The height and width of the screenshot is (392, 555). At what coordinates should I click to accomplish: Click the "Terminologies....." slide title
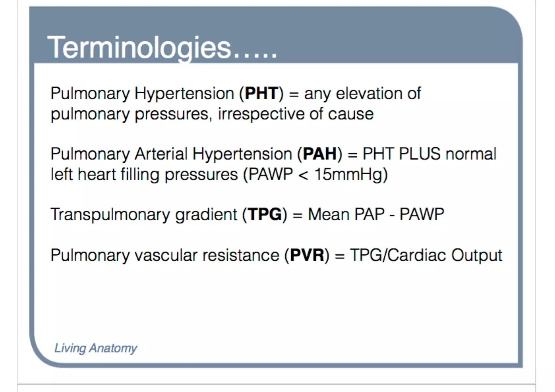(x=162, y=48)
